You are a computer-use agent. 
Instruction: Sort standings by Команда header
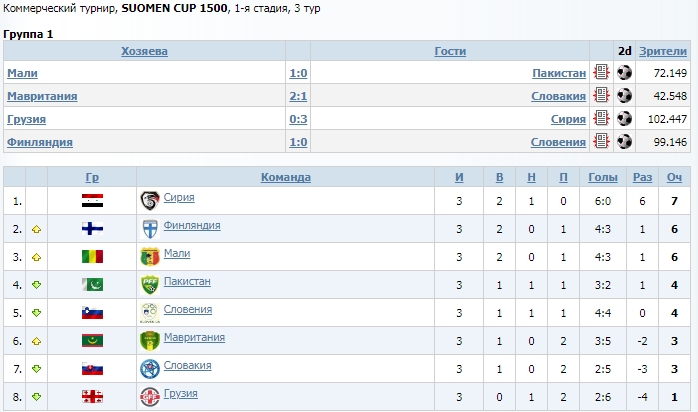coord(286,177)
